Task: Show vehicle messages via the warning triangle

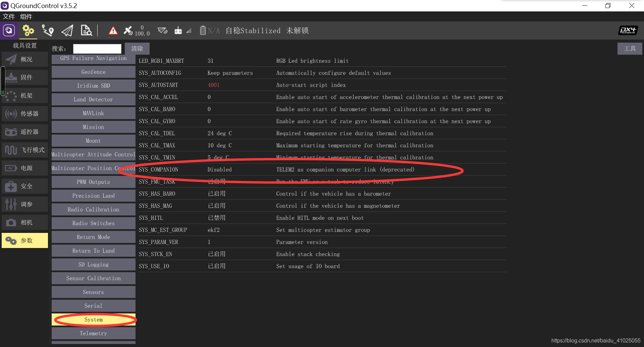Action: [x=113, y=31]
